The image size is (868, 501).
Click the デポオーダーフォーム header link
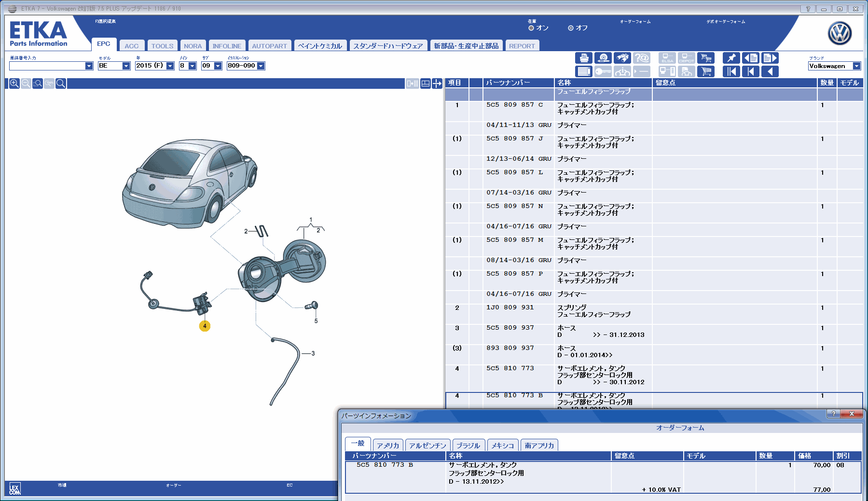point(726,22)
